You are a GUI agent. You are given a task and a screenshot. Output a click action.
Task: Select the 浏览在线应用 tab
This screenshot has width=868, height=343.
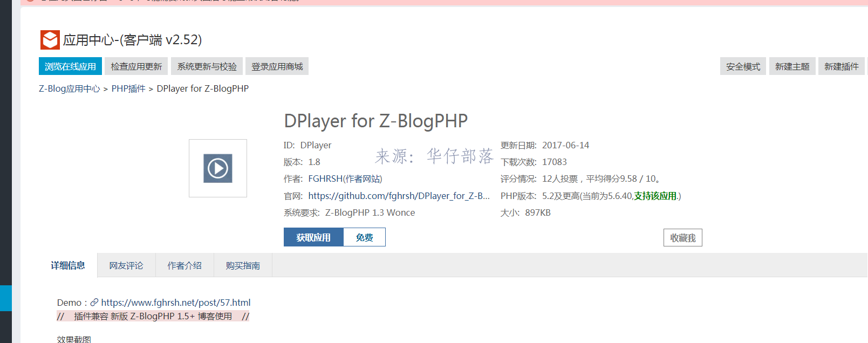click(70, 66)
